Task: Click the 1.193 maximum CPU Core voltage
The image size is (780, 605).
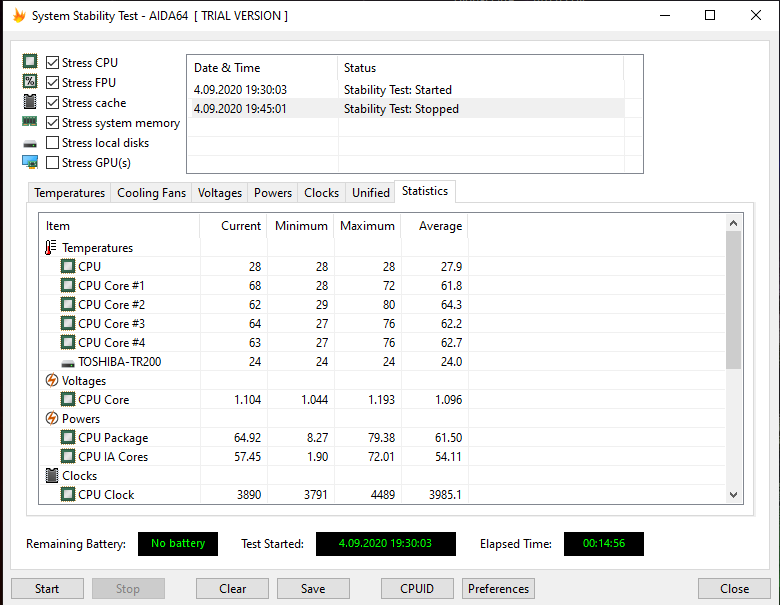Action: click(381, 400)
